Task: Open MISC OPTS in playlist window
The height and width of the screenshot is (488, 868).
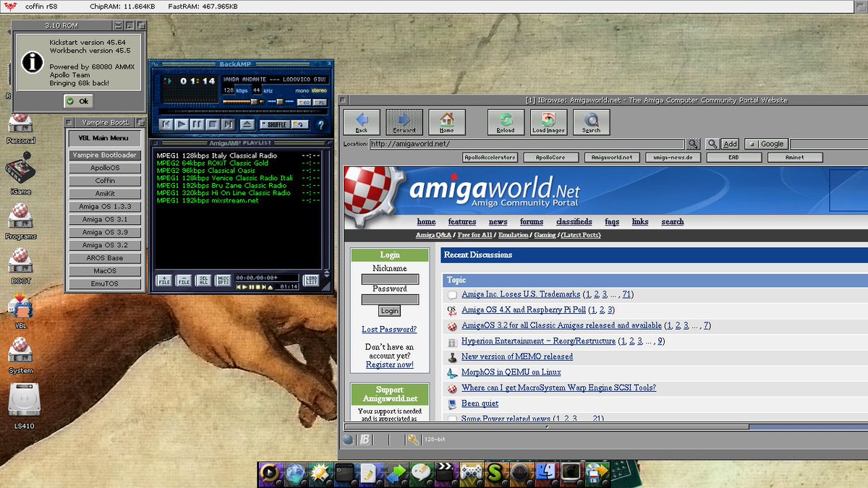Action: tap(224, 281)
